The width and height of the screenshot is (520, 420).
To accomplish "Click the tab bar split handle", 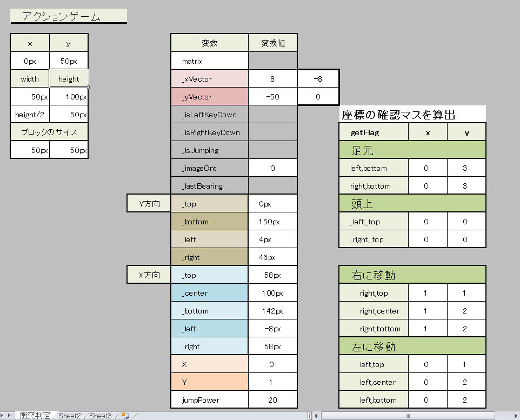I will pyautogui.click(x=310, y=416).
